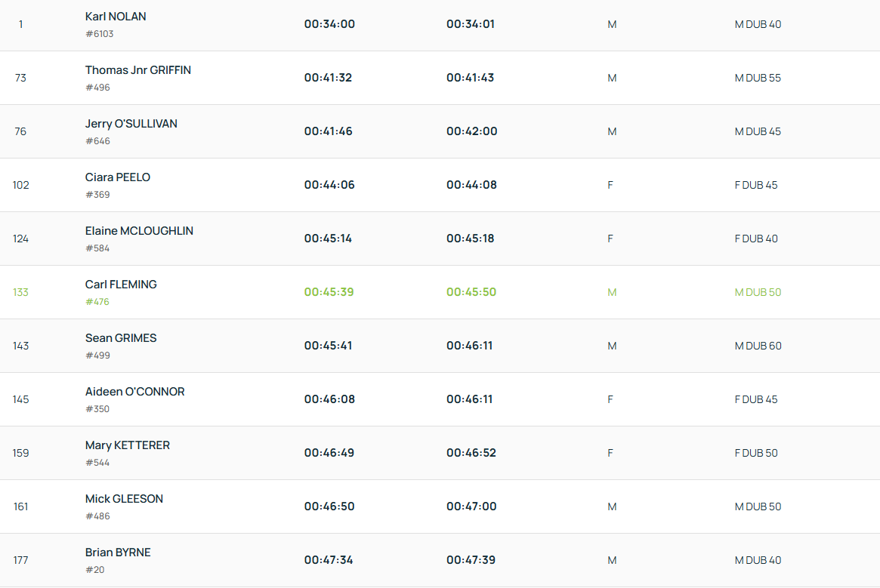View Elaine MCLOUGHLIN's result details
Screen dimensions: 880x588
coord(139,231)
